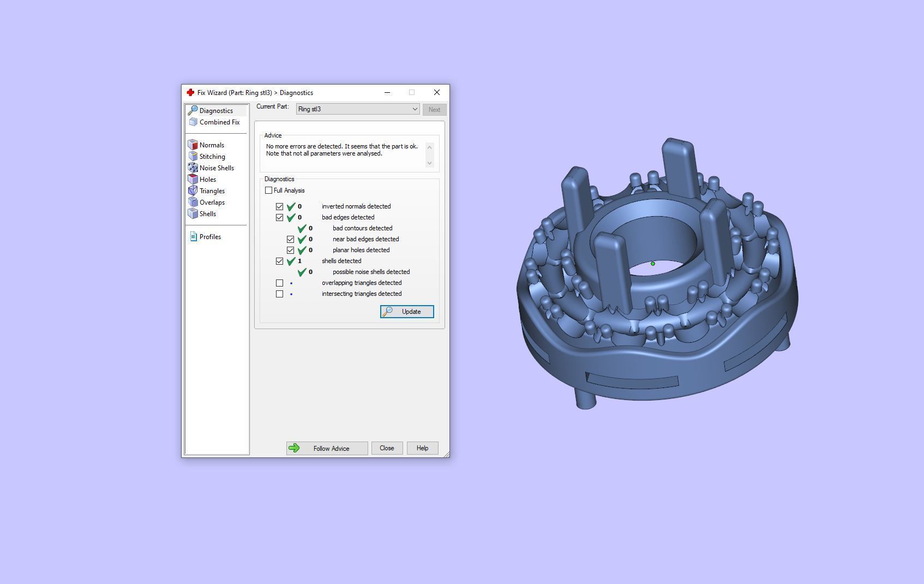This screenshot has width=924, height=584.
Task: Open Help for the Fix Wizard
Action: tap(422, 448)
